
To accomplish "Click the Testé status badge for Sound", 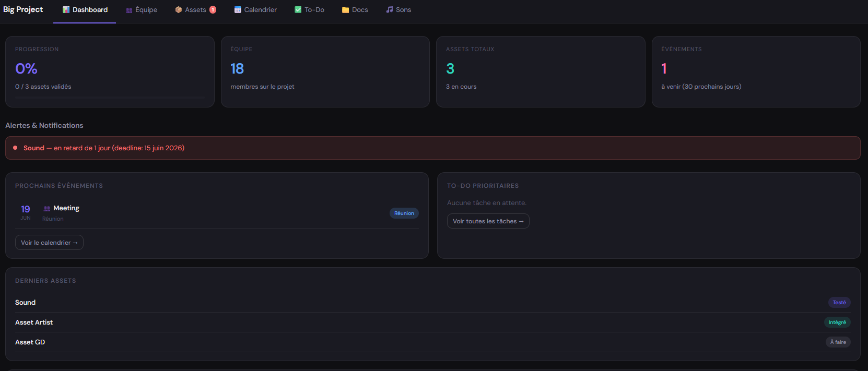I will (839, 303).
